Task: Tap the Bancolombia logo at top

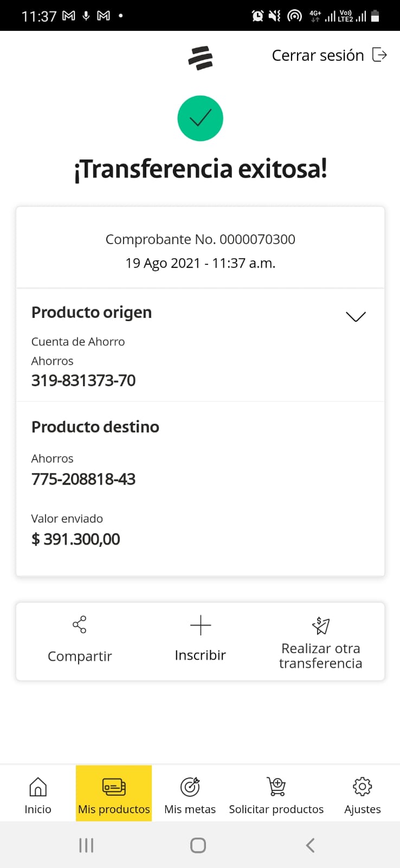Action: [201, 58]
